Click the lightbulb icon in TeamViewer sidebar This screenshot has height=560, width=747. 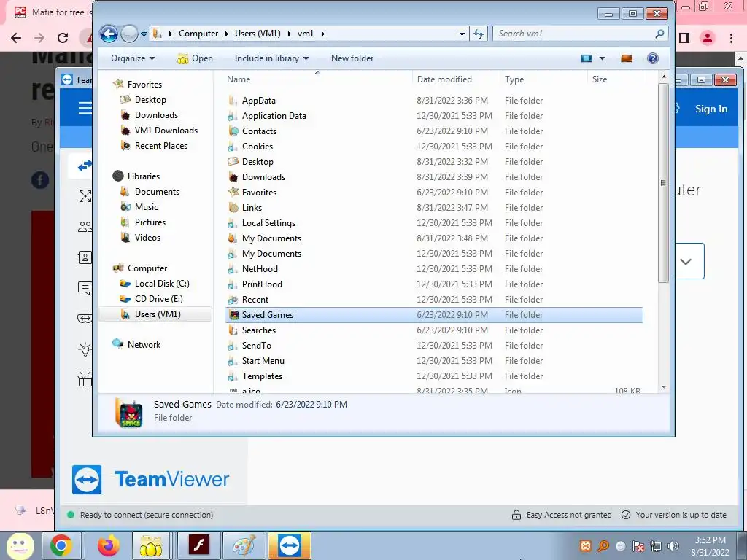pos(85,349)
